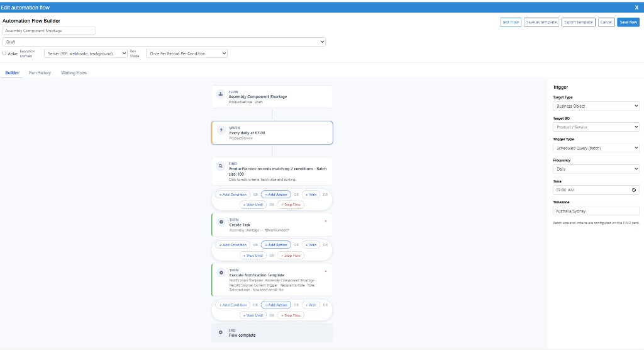
Task: Click Stop Flow directly above the END card
Action: (291, 315)
